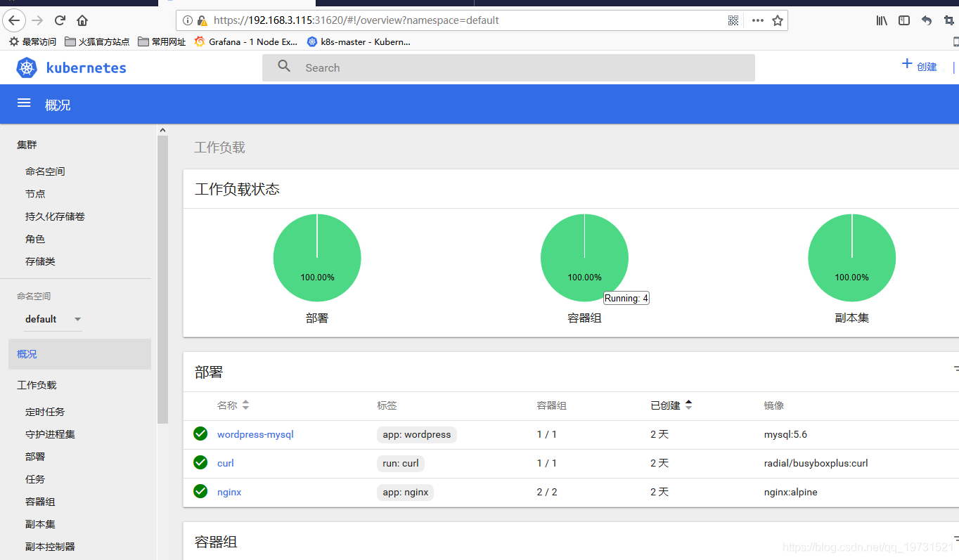Viewport: 959px width, 560px height.
Task: Go to 任务 in sidebar
Action: pyautogui.click(x=35, y=479)
